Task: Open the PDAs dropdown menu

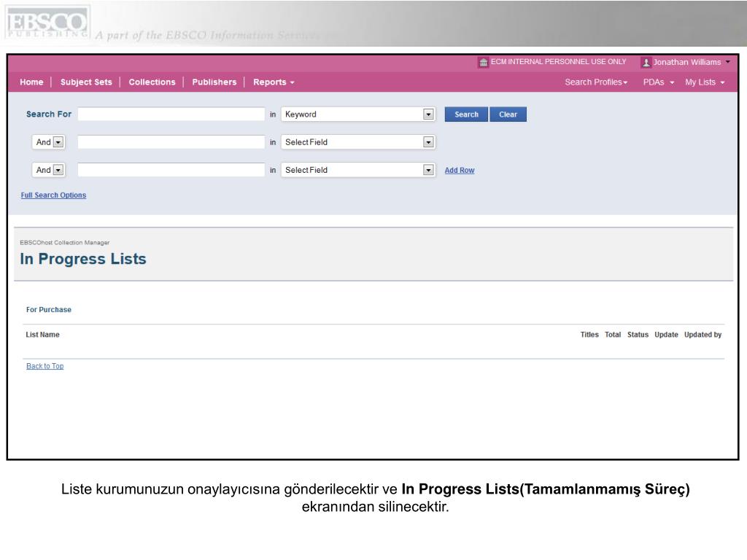Action: (659, 82)
